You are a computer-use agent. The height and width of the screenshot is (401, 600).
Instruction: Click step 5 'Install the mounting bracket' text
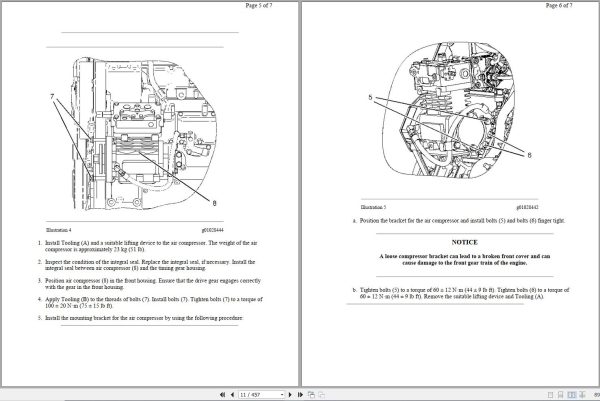click(x=144, y=318)
